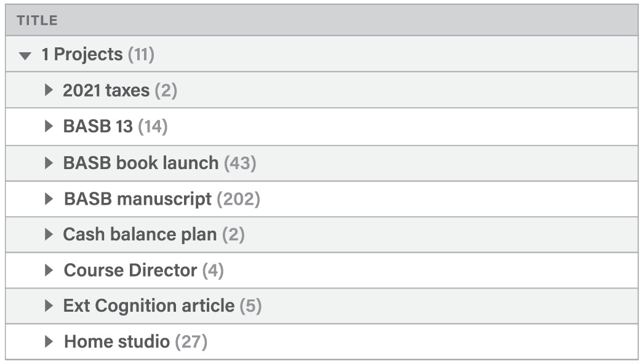Image resolution: width=640 pixels, height=364 pixels.
Task: Collapse the 1 Projects stack
Action: pyautogui.click(x=25, y=55)
